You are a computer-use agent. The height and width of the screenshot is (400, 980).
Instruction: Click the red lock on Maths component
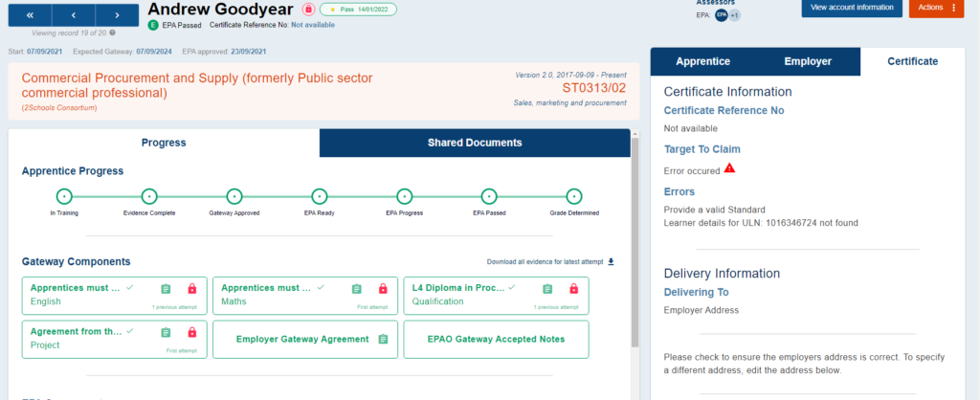(x=383, y=288)
